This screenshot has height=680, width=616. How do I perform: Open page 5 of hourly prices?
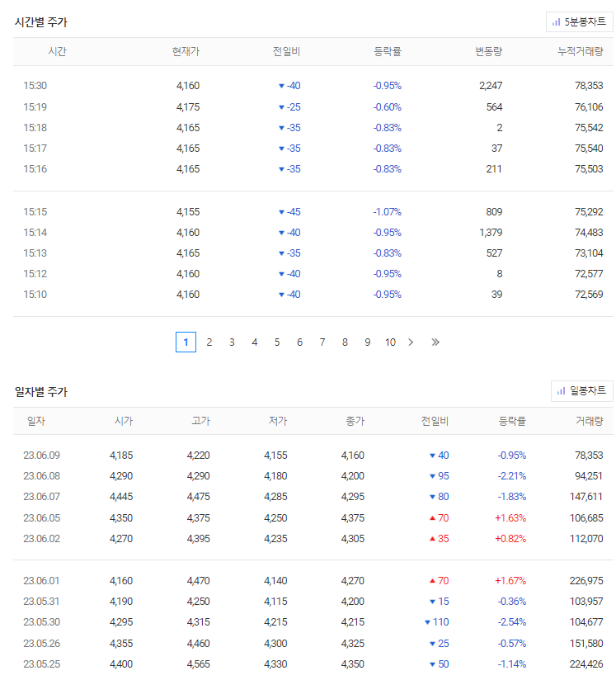[x=277, y=342]
